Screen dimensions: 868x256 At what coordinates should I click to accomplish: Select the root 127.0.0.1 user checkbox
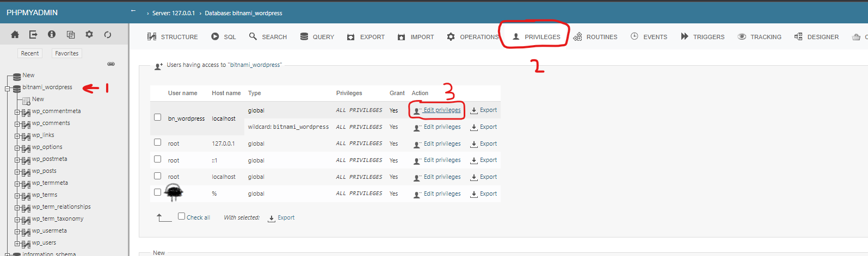point(157,142)
